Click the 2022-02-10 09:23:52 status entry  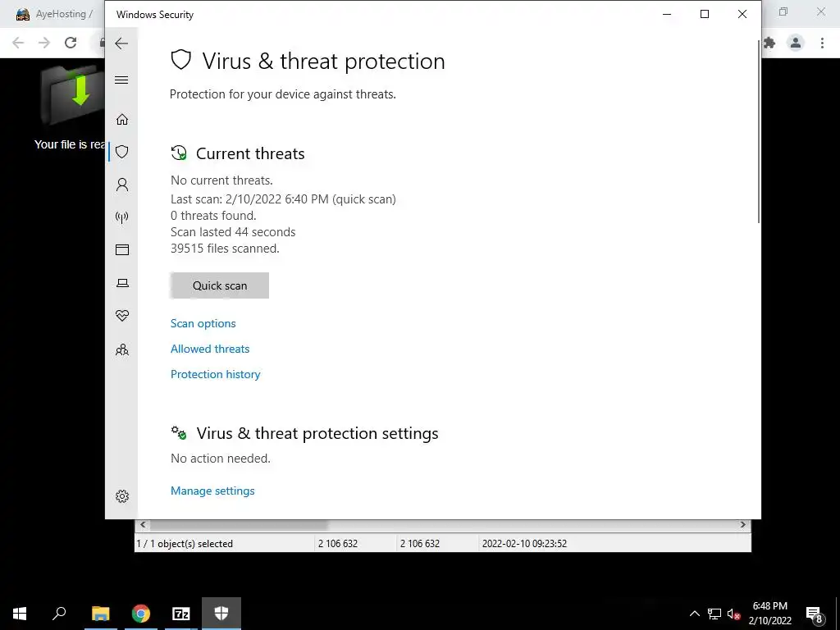point(524,544)
